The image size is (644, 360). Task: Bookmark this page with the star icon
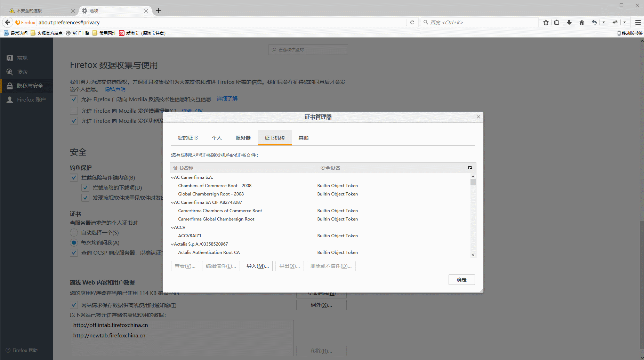pyautogui.click(x=546, y=22)
